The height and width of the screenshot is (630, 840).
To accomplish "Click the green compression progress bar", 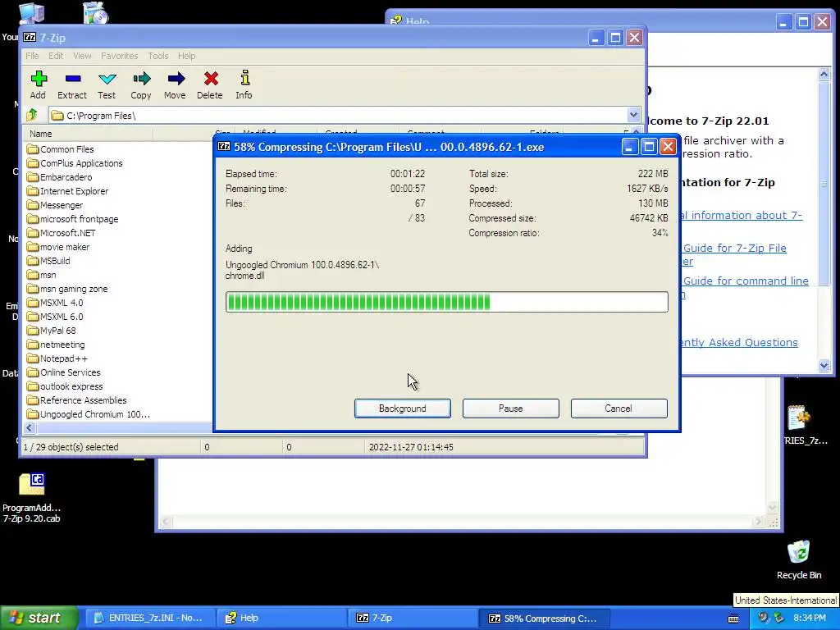I will click(447, 302).
